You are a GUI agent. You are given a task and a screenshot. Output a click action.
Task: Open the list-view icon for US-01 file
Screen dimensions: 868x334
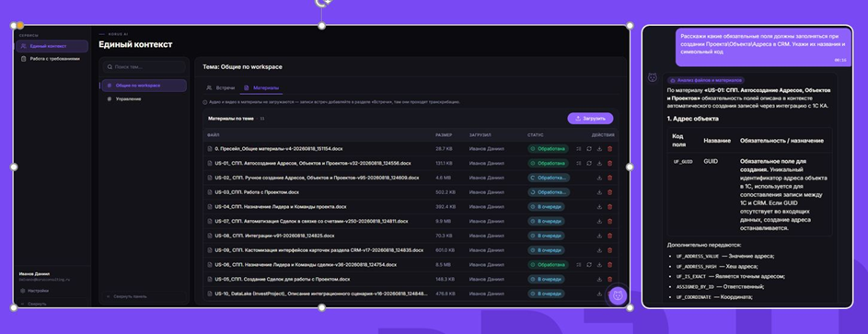(578, 163)
